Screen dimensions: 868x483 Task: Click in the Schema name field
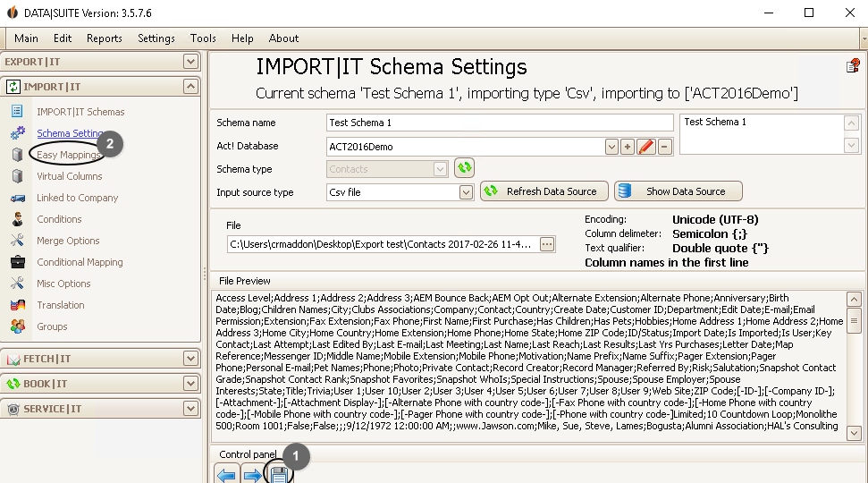[x=500, y=123]
